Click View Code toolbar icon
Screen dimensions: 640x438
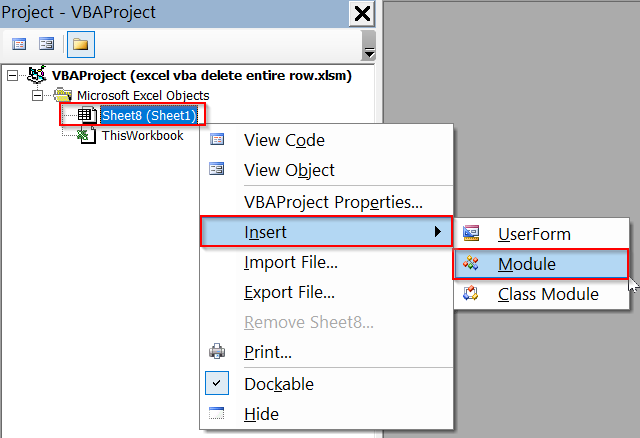coord(19,44)
